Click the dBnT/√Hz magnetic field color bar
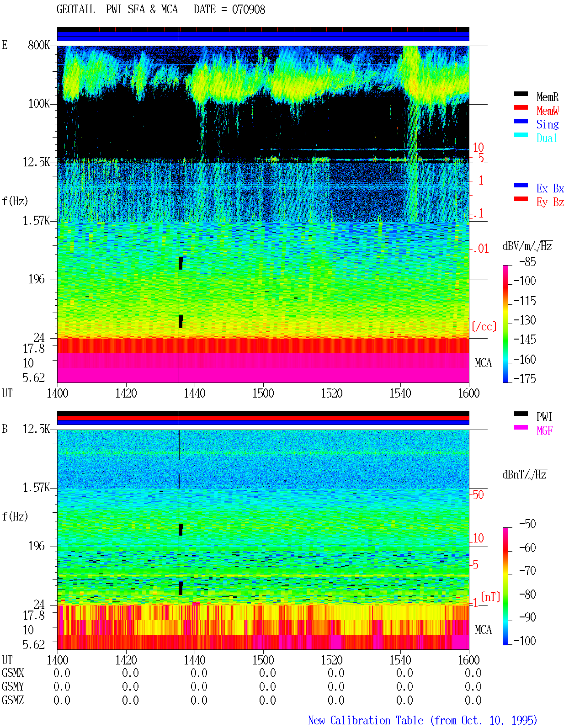This screenshot has width=585, height=728. [505, 586]
